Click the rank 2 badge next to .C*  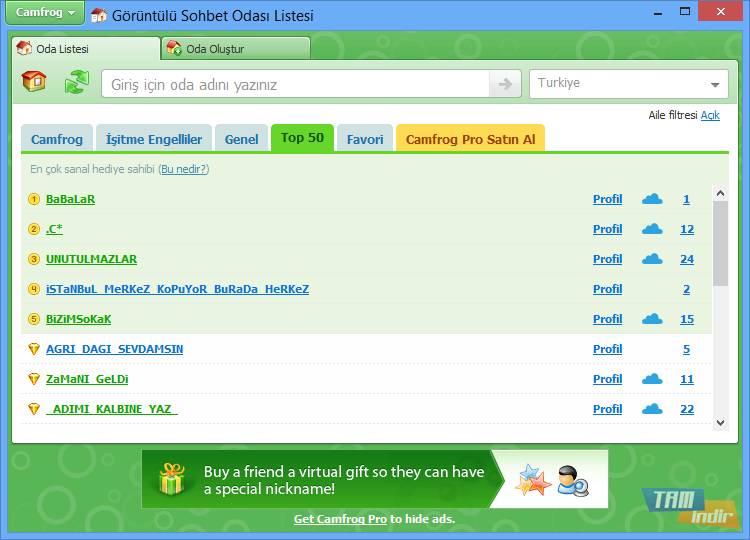(x=34, y=229)
